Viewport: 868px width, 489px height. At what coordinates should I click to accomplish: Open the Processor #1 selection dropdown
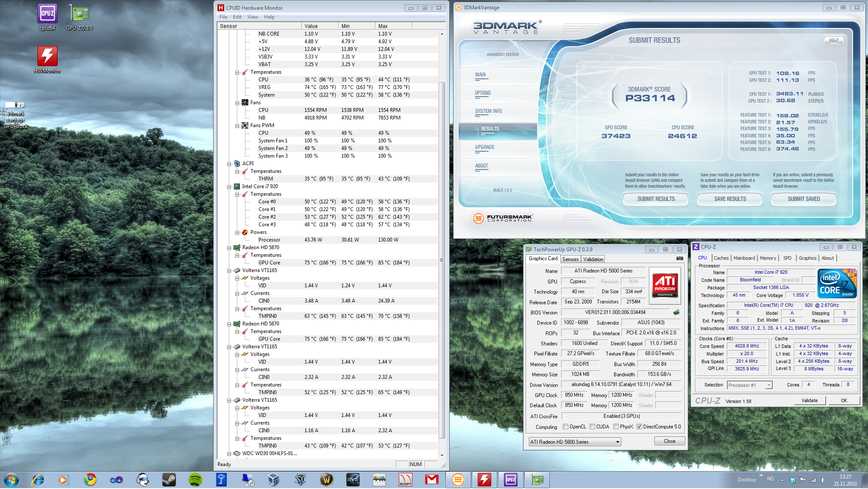point(750,385)
